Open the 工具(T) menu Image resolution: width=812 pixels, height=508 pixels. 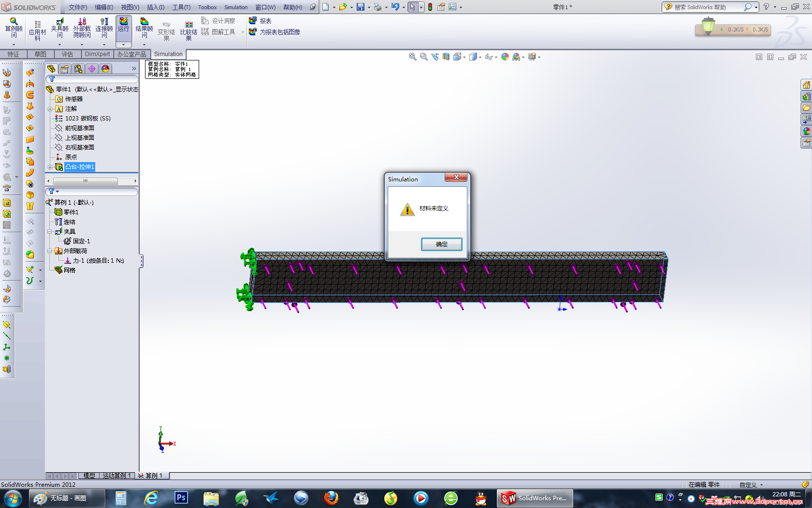tap(181, 7)
